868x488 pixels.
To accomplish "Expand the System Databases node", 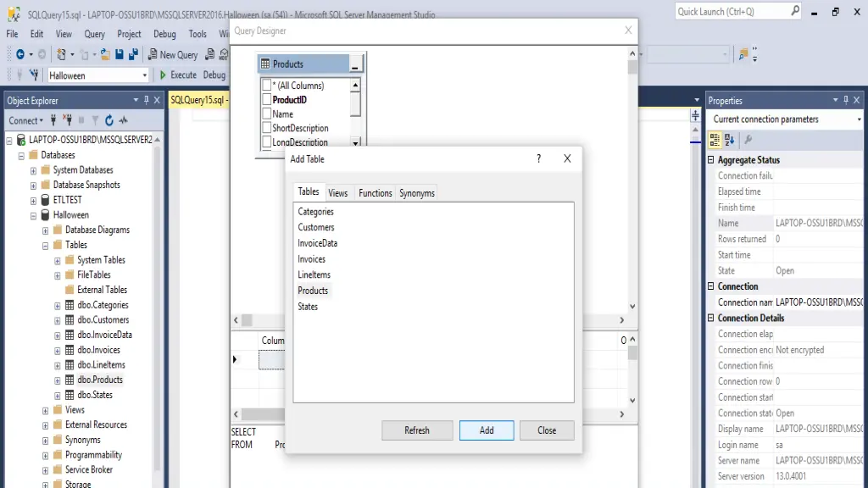I will [x=33, y=170].
